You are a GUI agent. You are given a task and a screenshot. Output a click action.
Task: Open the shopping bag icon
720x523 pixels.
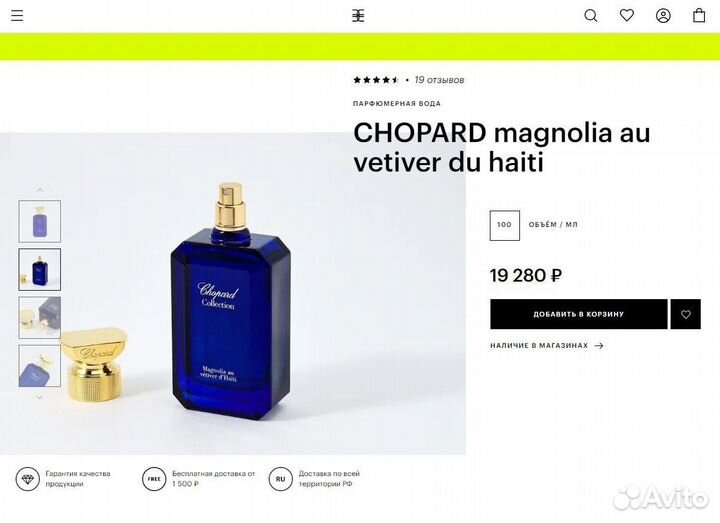699,15
